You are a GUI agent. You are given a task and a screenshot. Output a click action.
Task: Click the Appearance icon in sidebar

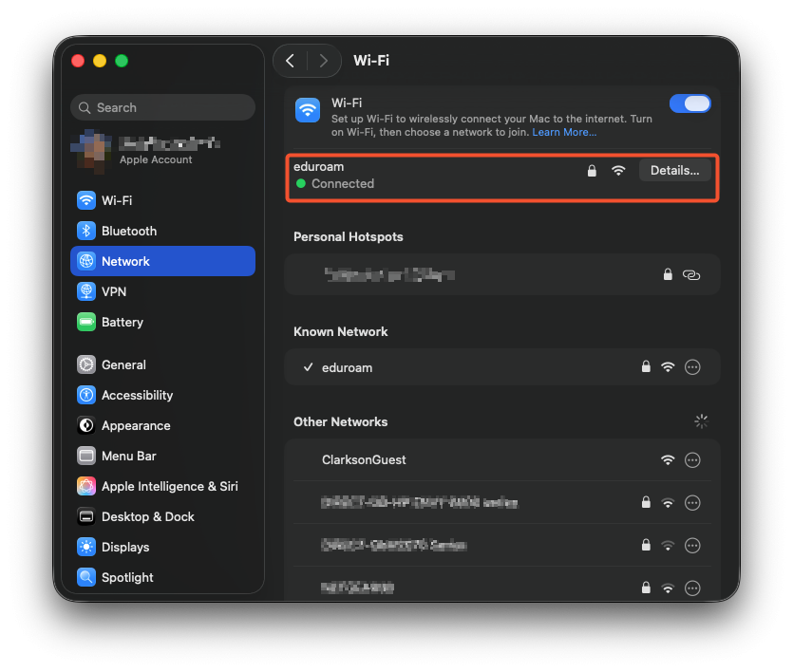[x=86, y=425]
